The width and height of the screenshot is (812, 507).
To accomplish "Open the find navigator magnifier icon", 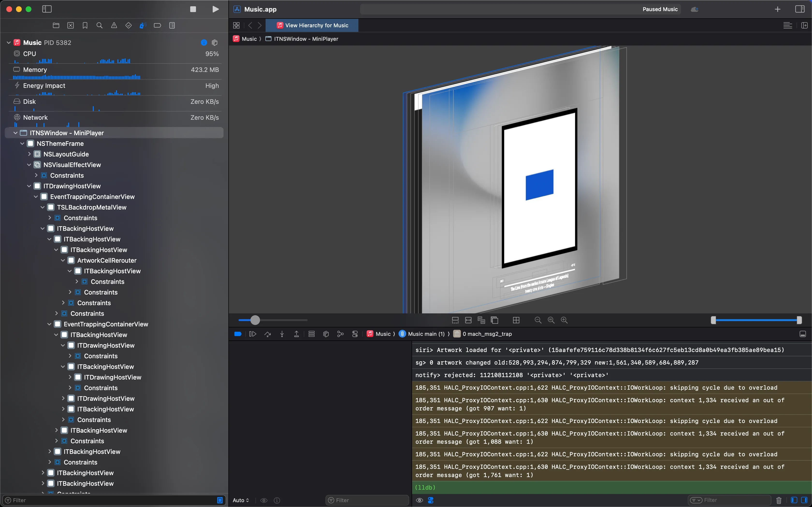I will coord(99,26).
